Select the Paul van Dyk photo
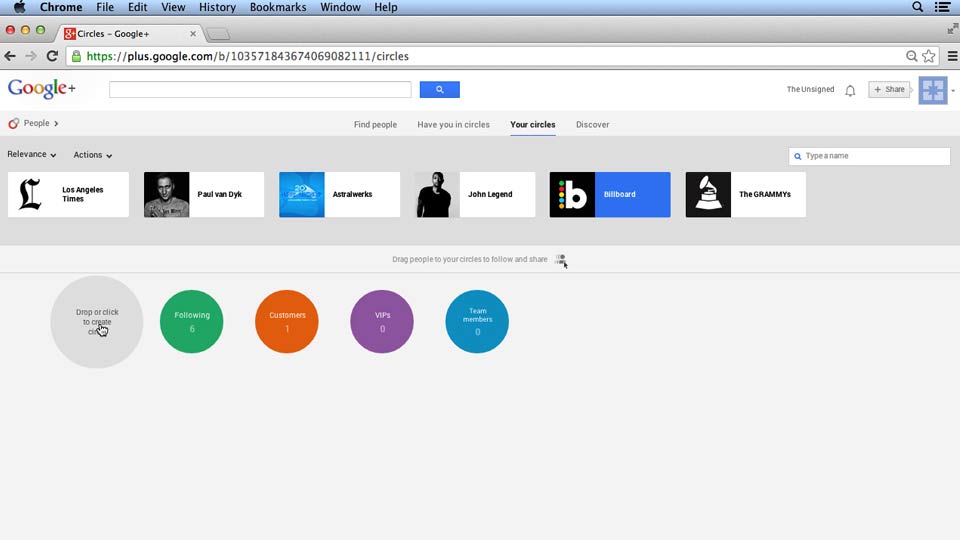 pyautogui.click(x=167, y=195)
